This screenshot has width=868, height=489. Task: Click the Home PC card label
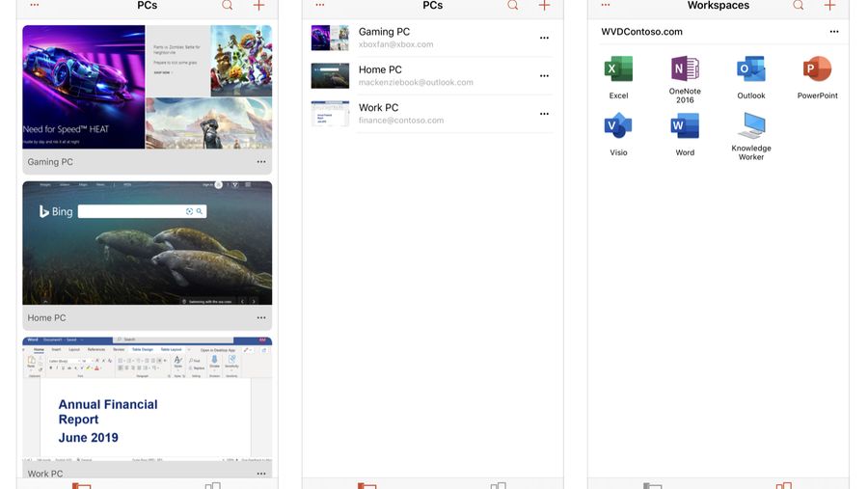[46, 318]
